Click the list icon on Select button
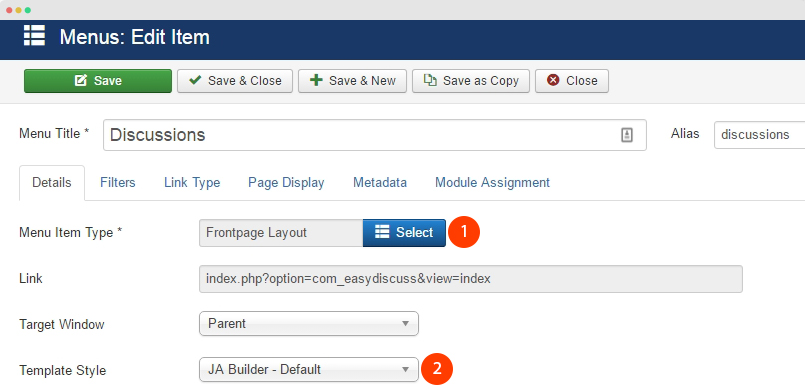Image resolution: width=805 pixels, height=390 pixels. [x=381, y=232]
